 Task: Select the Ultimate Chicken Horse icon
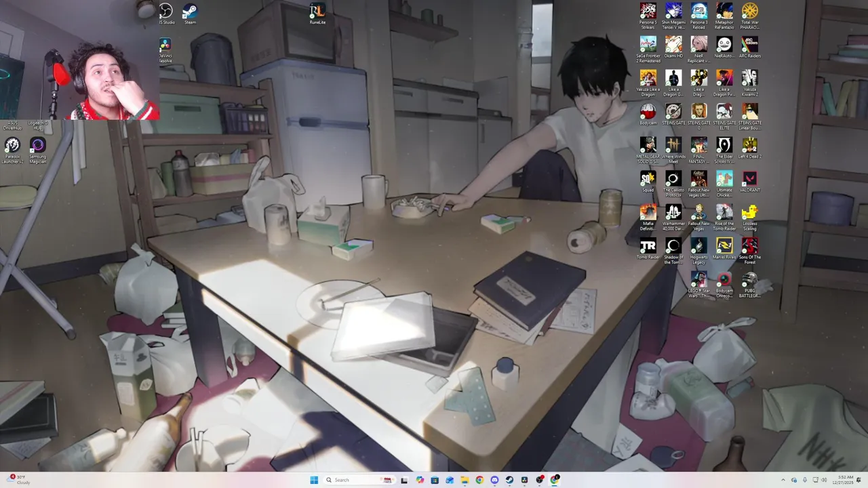click(724, 183)
